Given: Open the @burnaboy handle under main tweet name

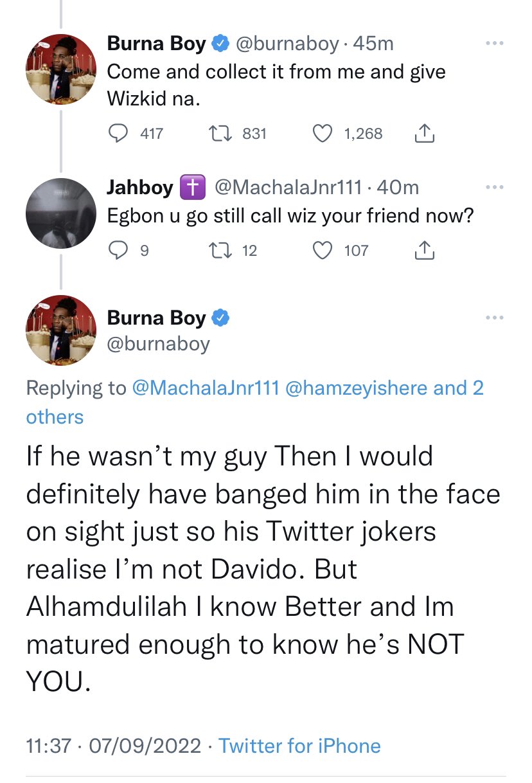Looking at the screenshot, I should 159,344.
